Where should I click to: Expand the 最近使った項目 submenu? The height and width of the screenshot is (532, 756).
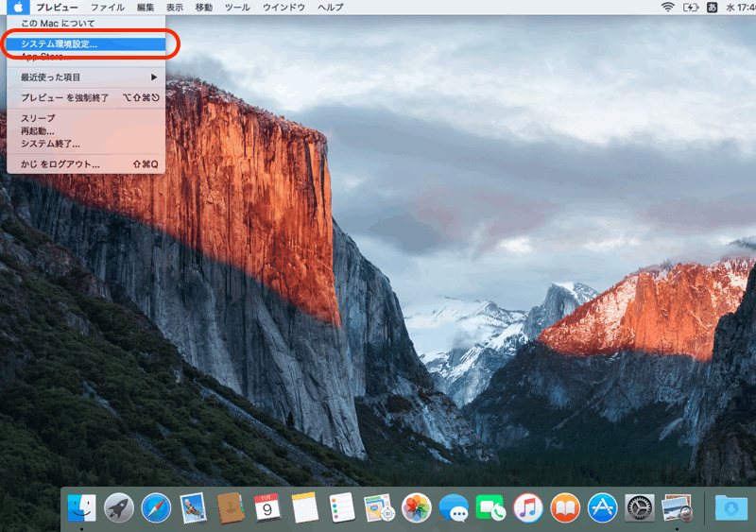point(85,77)
